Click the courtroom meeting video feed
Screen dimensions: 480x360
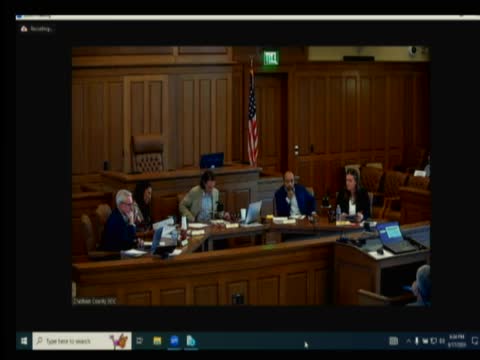tap(251, 176)
